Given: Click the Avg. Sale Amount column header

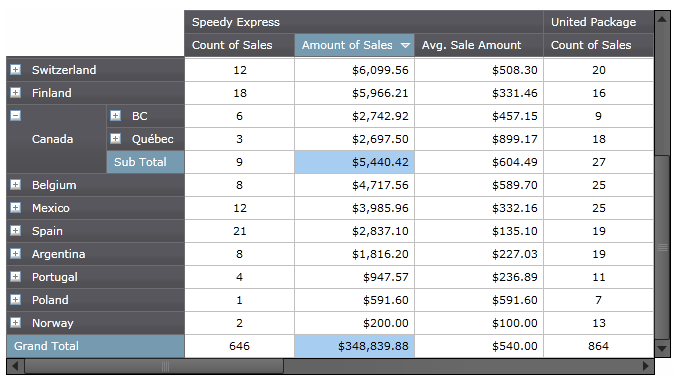Looking at the screenshot, I should click(479, 45).
